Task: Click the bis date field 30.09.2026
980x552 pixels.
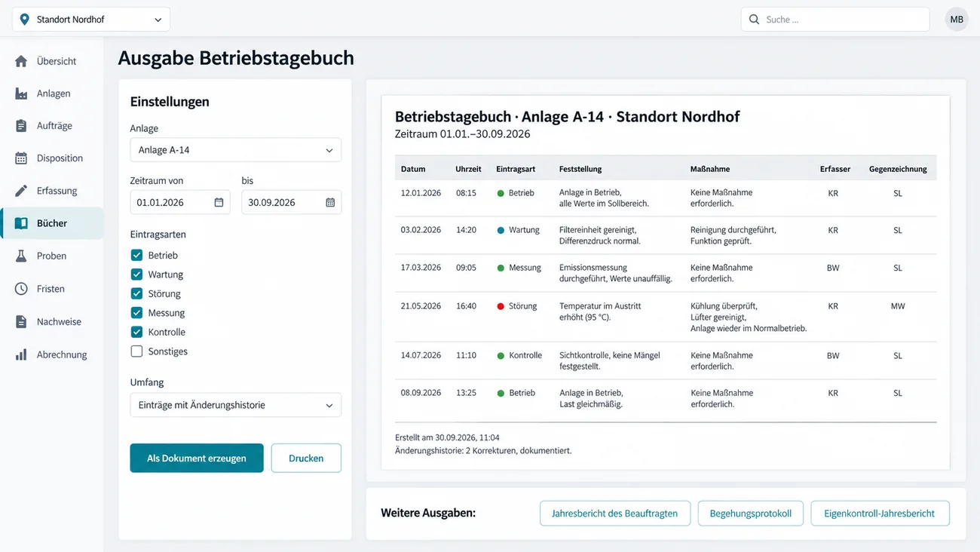Action: tap(291, 202)
